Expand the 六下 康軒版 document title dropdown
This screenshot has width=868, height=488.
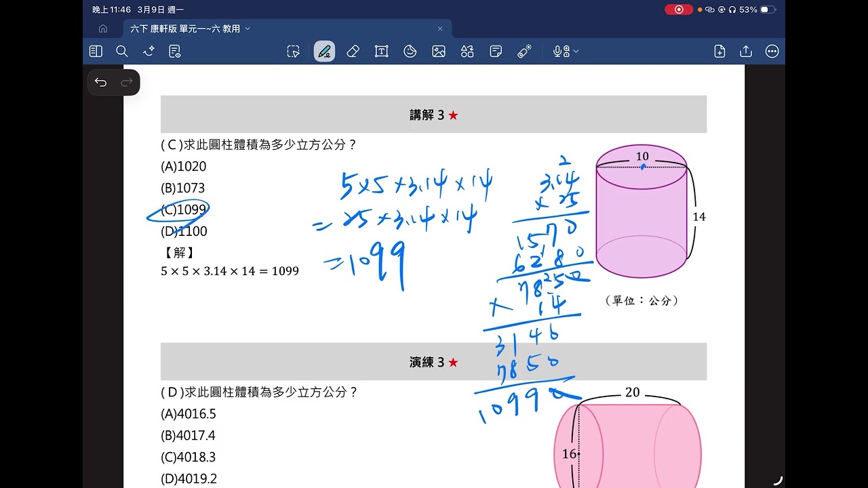[x=248, y=28]
